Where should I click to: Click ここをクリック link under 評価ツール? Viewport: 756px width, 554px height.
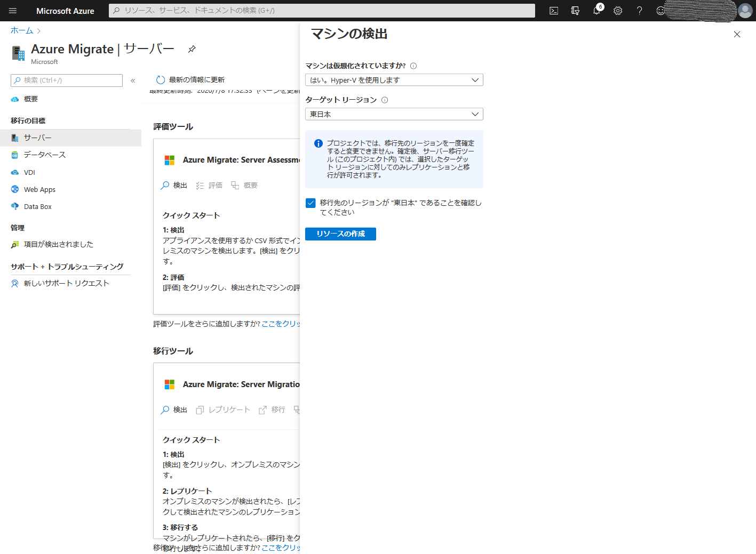[x=281, y=324]
